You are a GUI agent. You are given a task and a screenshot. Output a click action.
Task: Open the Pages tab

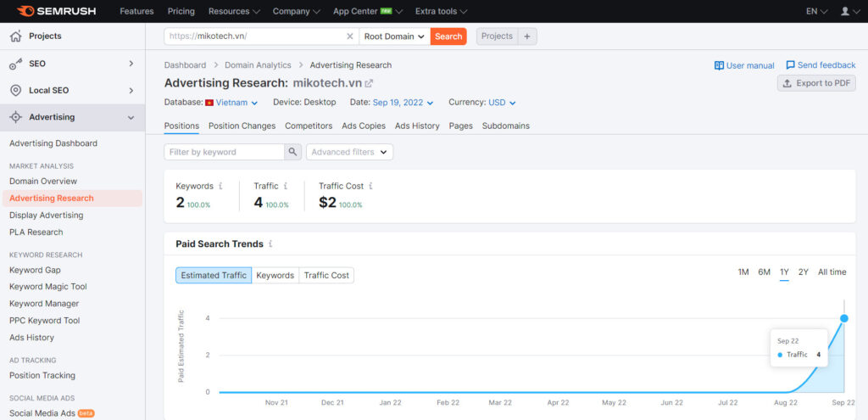pyautogui.click(x=461, y=126)
